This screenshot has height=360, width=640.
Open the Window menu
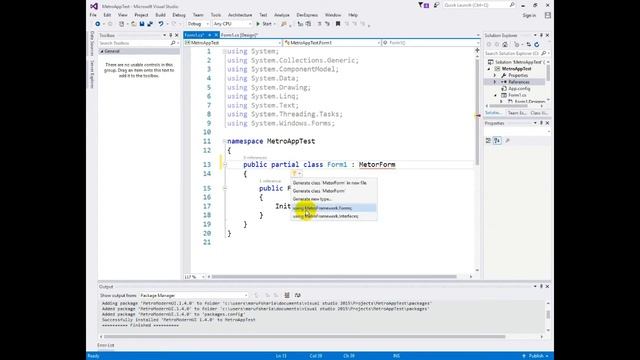click(x=333, y=15)
